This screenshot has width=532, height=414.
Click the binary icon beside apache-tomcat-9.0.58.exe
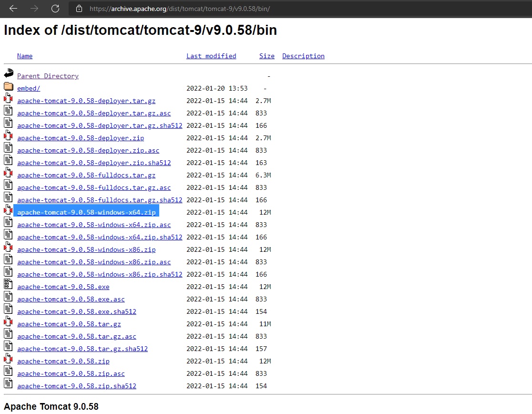[x=9, y=284]
